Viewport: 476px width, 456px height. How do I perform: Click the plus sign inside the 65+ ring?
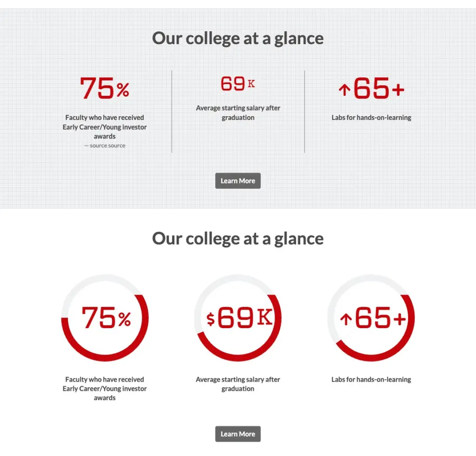399,319
